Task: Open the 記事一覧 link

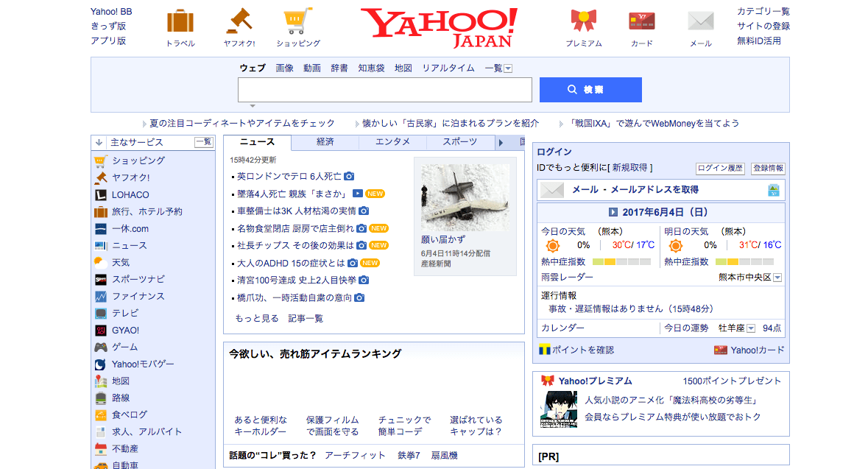Action: 306,318
